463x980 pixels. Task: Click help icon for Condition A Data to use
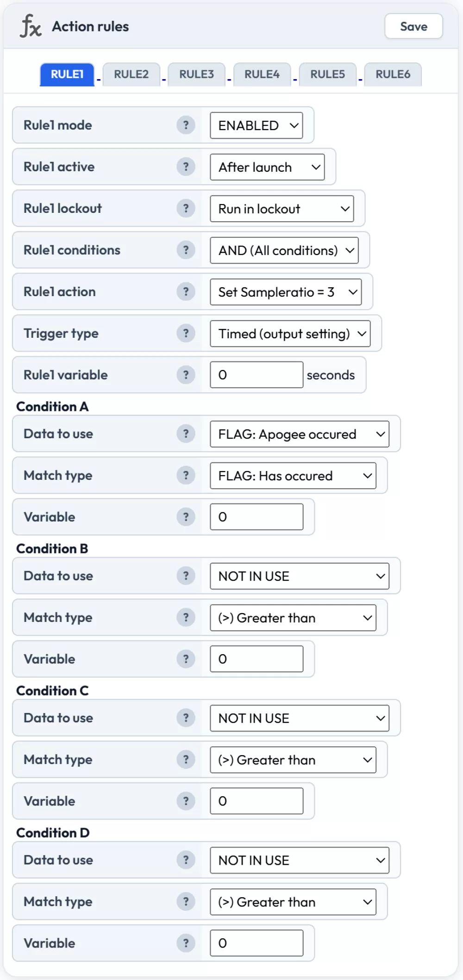(186, 434)
